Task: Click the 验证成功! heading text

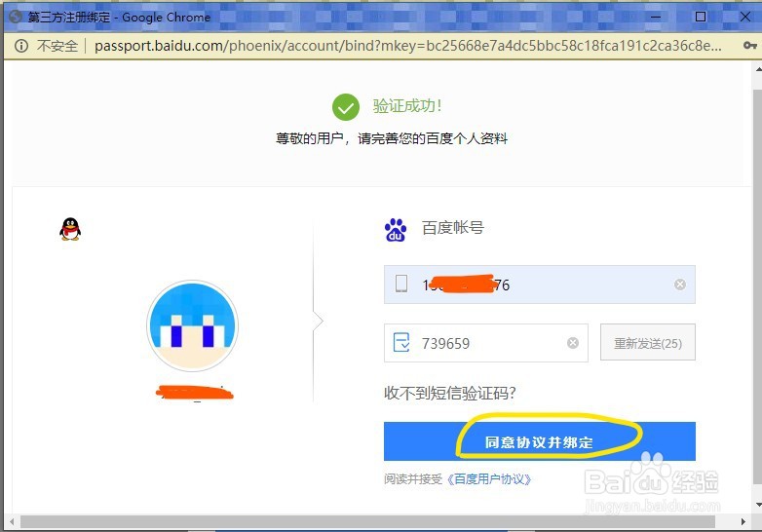Action: (407, 106)
